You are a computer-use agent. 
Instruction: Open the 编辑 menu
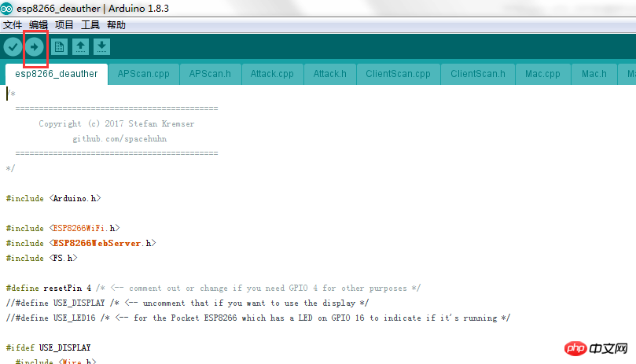coord(38,25)
